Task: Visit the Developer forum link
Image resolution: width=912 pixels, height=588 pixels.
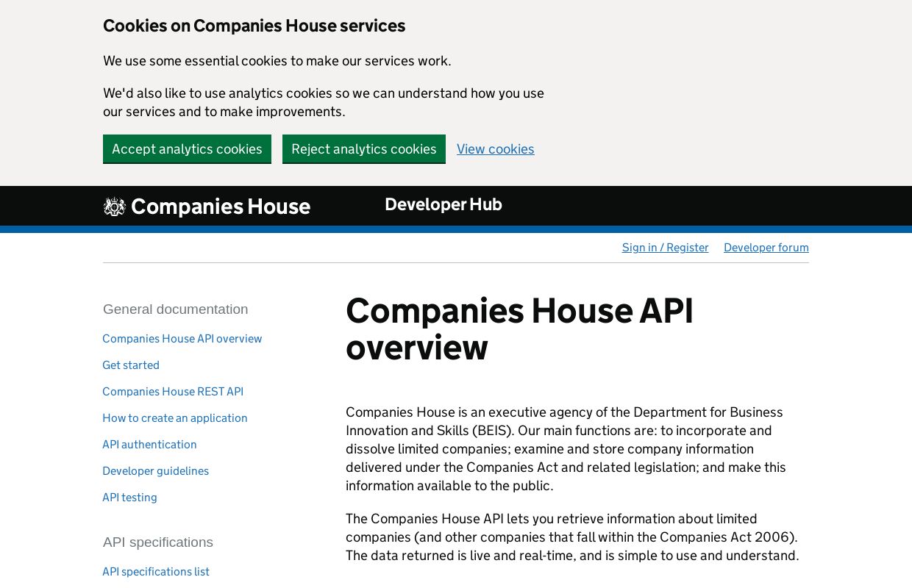Action: tap(766, 248)
